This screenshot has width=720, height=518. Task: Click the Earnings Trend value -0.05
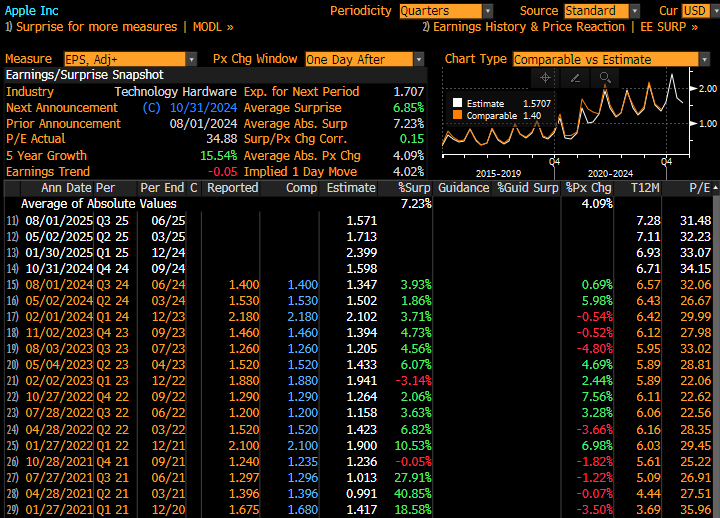click(x=223, y=172)
